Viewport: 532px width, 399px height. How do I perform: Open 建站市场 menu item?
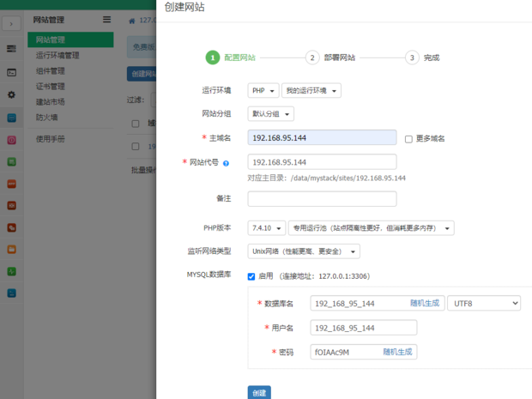51,102
